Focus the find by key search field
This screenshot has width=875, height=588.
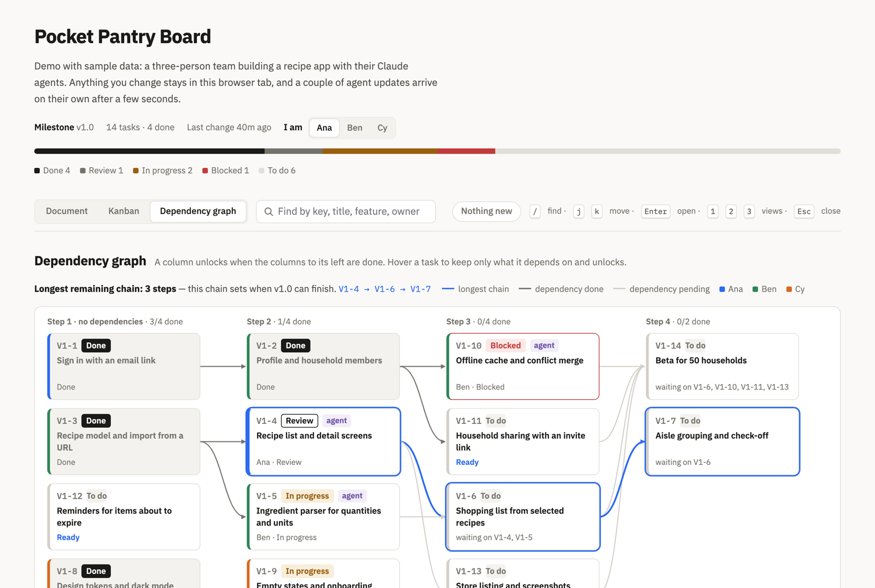[346, 212]
